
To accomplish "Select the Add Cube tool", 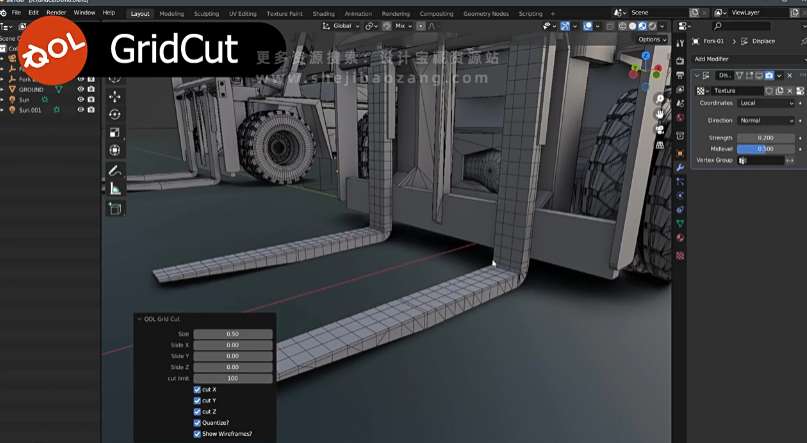I will click(x=115, y=208).
